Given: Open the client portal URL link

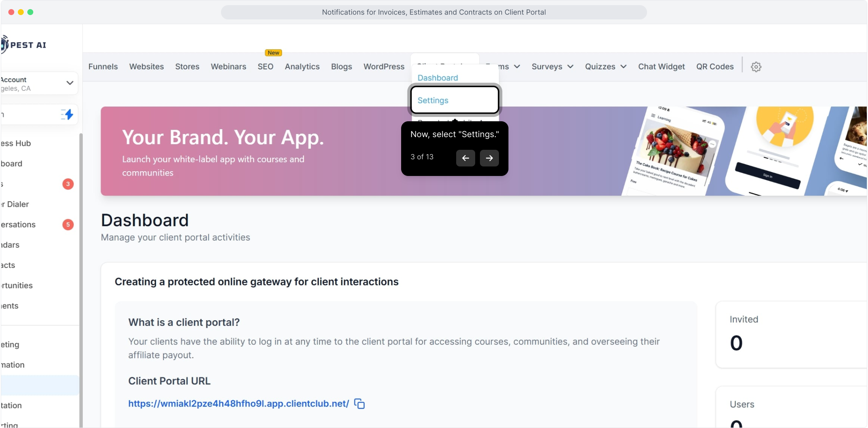Looking at the screenshot, I should [x=239, y=403].
